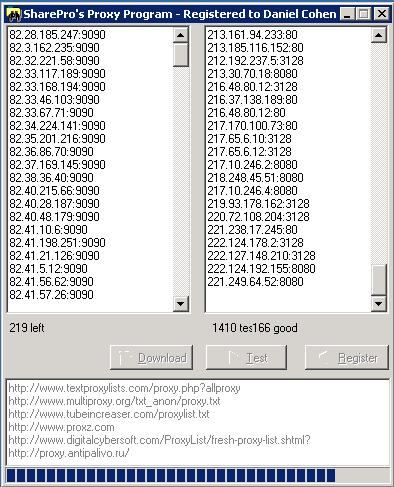
Task: Select proxy 82.28.185.247:9090
Action: [x=57, y=35]
